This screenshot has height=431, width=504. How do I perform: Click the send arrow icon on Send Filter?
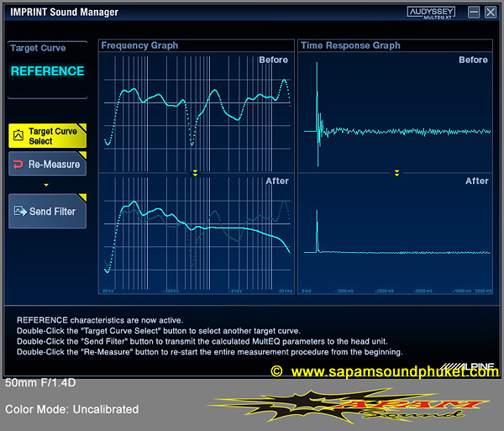click(20, 211)
